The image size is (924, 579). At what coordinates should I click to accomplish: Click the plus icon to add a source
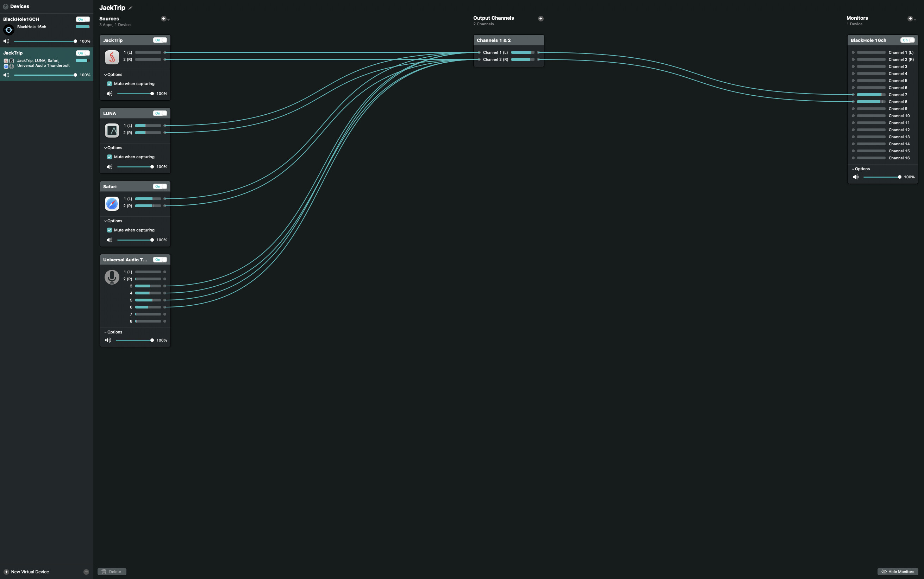tap(164, 19)
